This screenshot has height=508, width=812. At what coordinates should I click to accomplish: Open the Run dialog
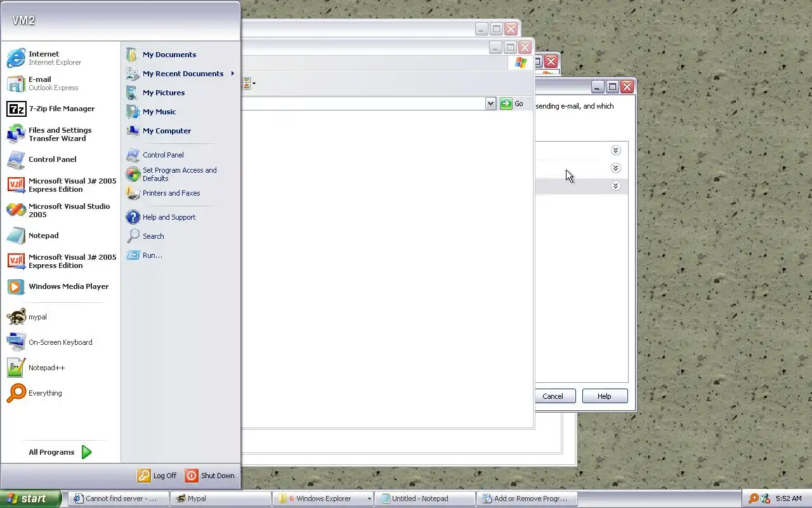click(180, 255)
